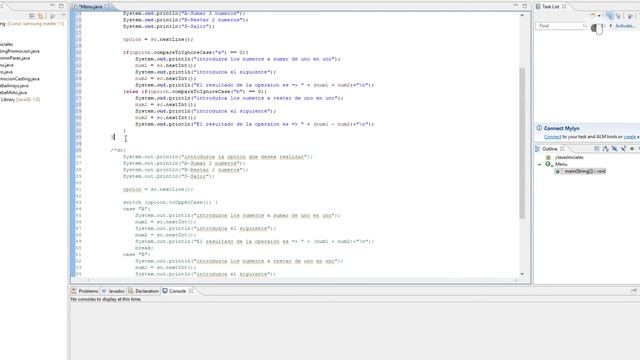
Task: Click the New Task icon in Task List
Action: (x=593, y=16)
